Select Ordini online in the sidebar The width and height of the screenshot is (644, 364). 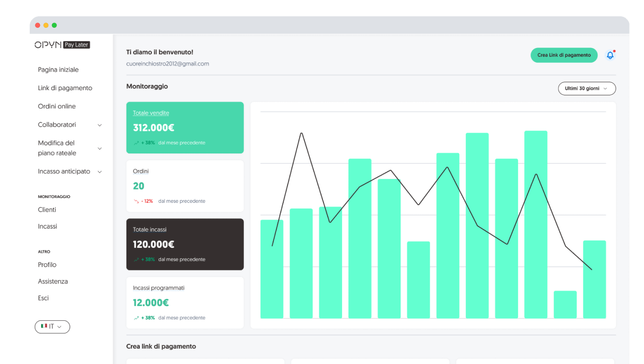click(57, 106)
